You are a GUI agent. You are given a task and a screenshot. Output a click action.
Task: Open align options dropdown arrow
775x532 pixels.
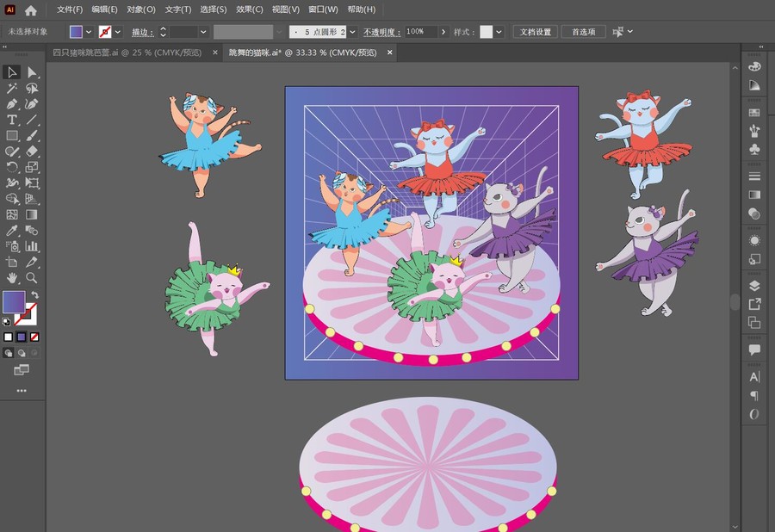[x=630, y=32]
